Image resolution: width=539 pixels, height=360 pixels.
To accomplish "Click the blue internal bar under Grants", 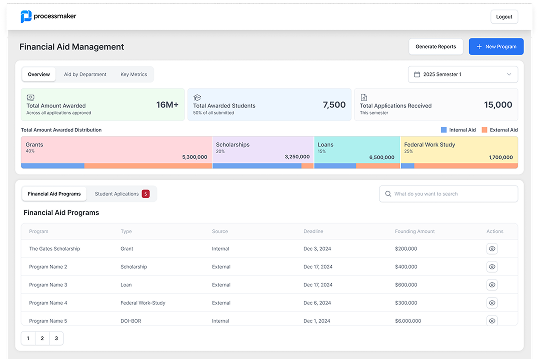I will coord(53,166).
